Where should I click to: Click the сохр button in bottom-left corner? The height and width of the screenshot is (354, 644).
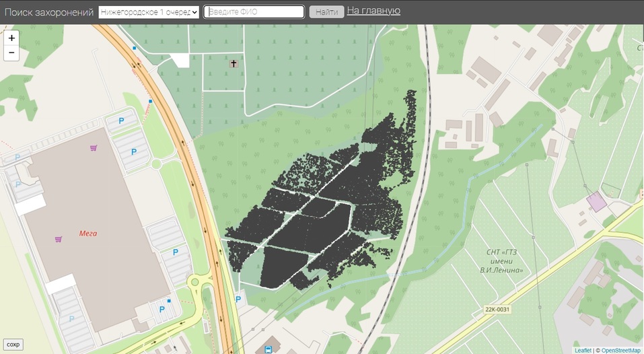tap(13, 345)
